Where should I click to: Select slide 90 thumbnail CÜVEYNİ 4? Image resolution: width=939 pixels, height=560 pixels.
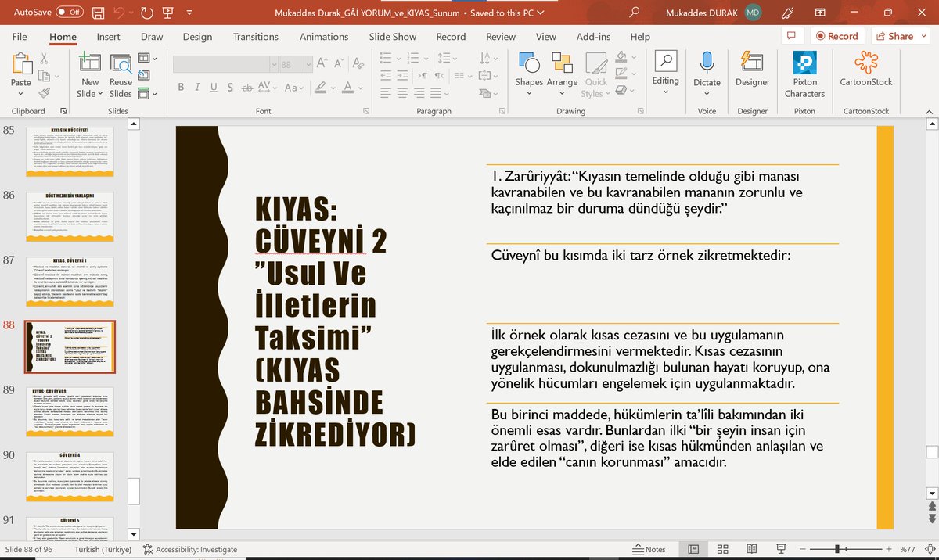pos(71,476)
